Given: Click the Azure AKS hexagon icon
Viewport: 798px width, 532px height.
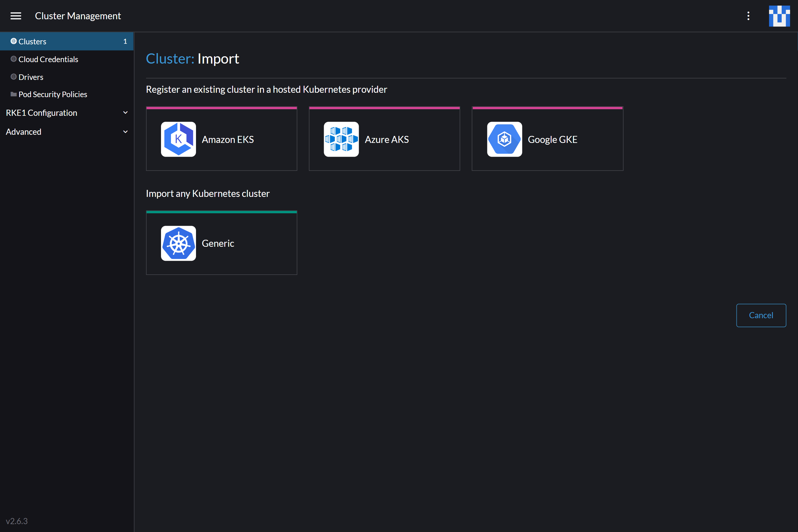Looking at the screenshot, I should [x=341, y=139].
